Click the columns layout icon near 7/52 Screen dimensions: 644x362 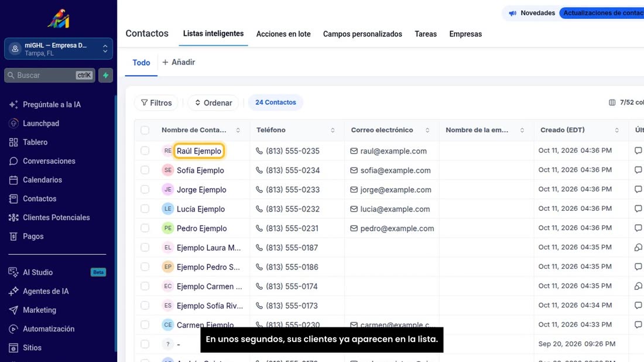[x=612, y=103]
